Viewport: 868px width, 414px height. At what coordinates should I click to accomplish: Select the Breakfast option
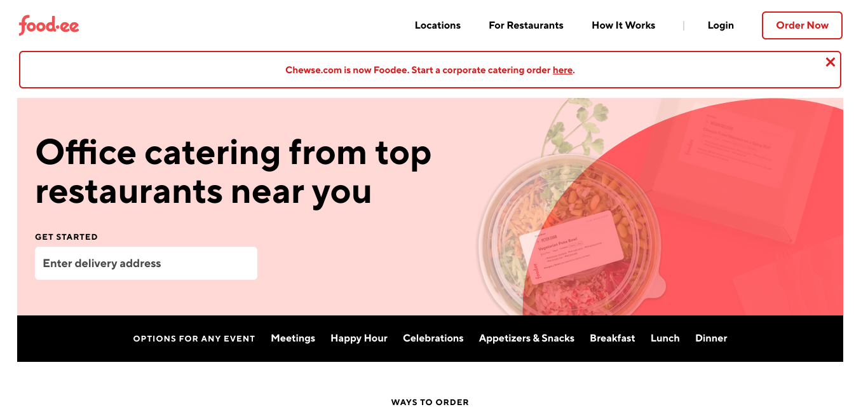(613, 338)
